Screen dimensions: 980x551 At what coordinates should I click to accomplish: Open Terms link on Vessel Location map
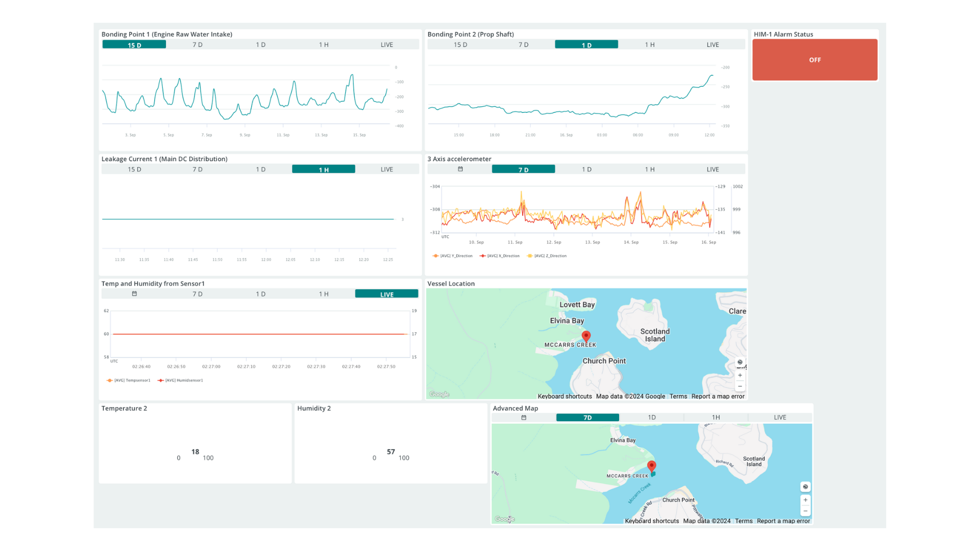point(678,396)
